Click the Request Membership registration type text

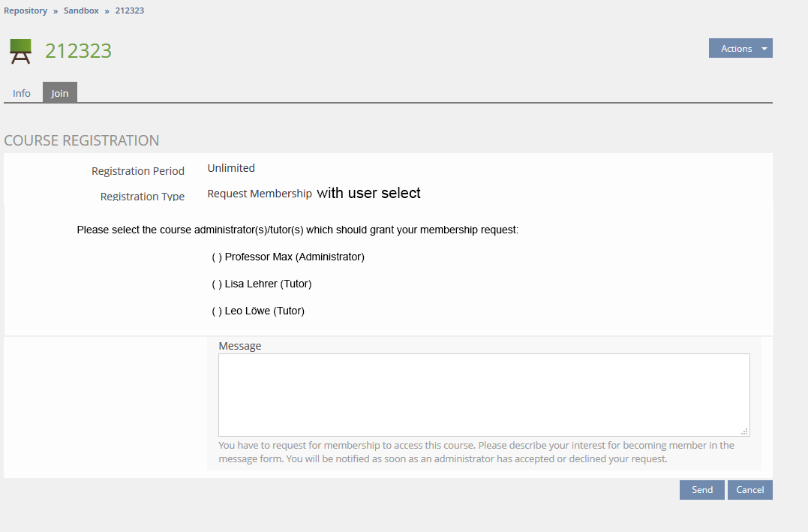pyautogui.click(x=260, y=194)
